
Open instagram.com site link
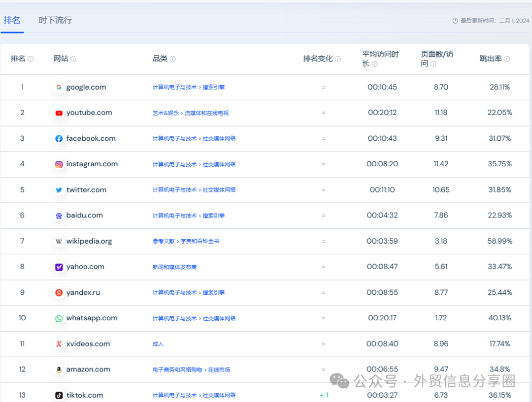tap(92, 164)
